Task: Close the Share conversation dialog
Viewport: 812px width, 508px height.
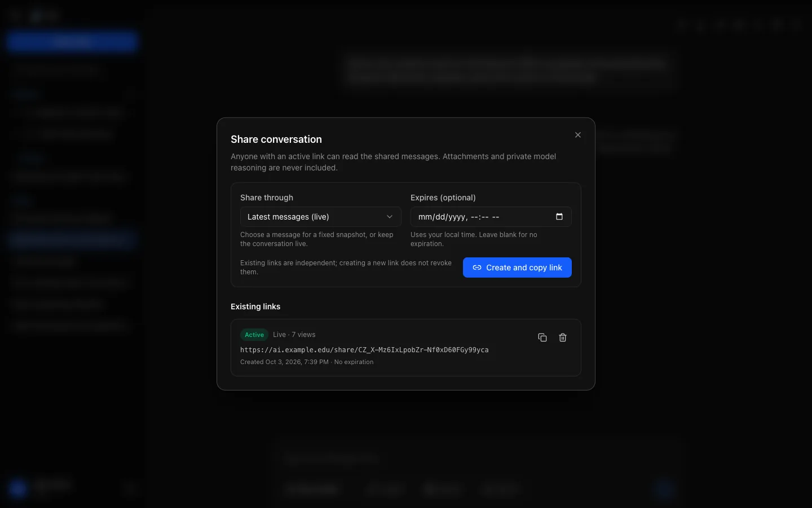Action: [578, 135]
